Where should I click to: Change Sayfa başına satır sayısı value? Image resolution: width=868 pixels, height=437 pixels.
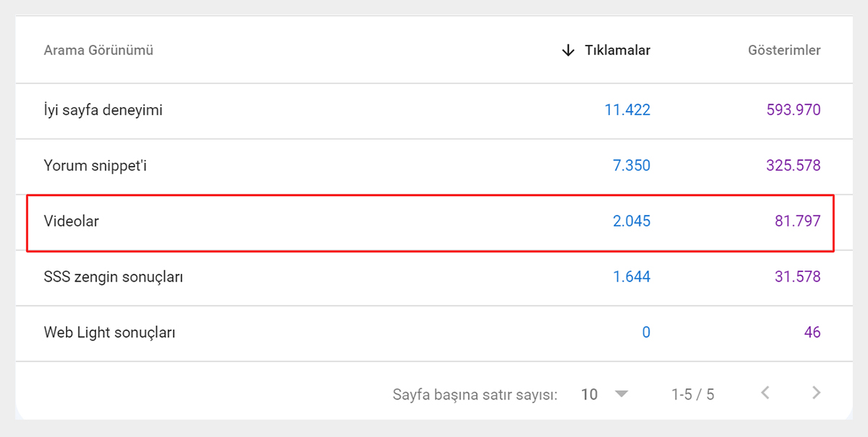click(600, 394)
